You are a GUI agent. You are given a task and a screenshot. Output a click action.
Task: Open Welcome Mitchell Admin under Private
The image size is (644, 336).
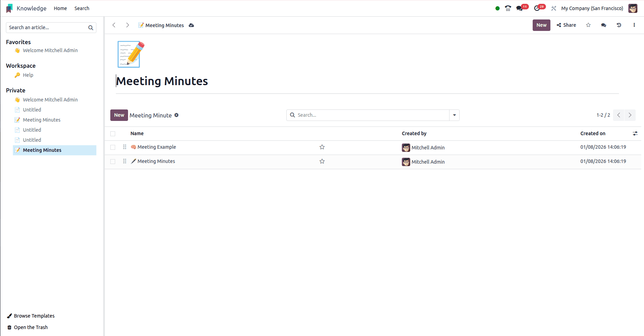point(50,100)
